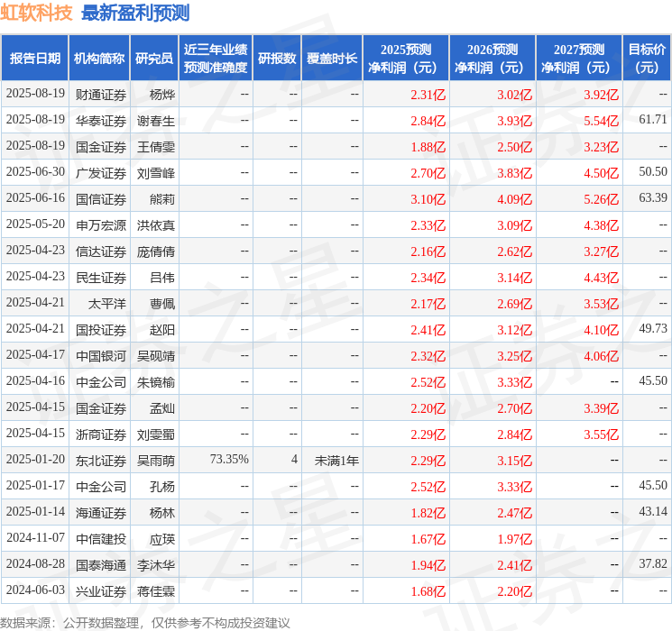Click target price 37.82

pos(653,563)
